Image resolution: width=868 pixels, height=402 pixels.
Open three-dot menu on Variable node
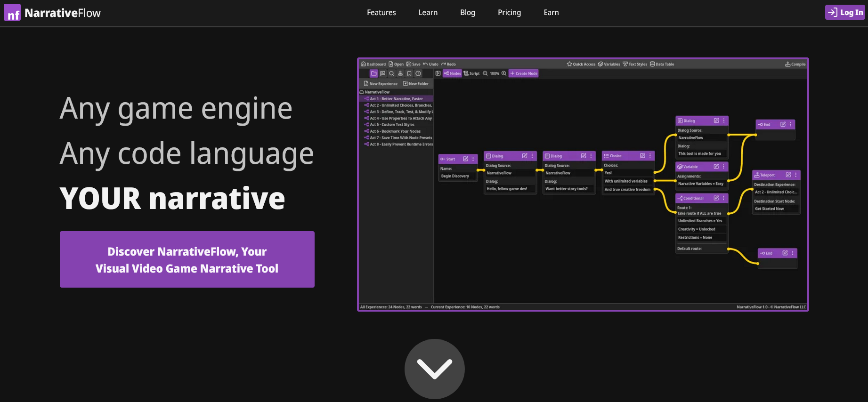click(x=724, y=167)
